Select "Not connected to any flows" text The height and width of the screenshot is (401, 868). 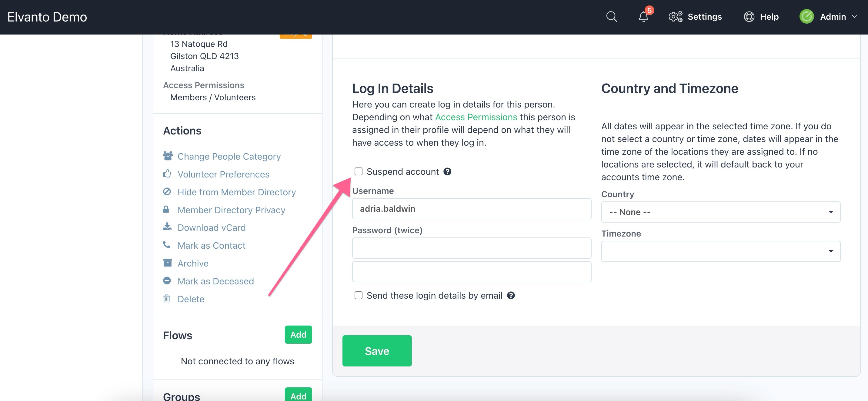point(237,361)
